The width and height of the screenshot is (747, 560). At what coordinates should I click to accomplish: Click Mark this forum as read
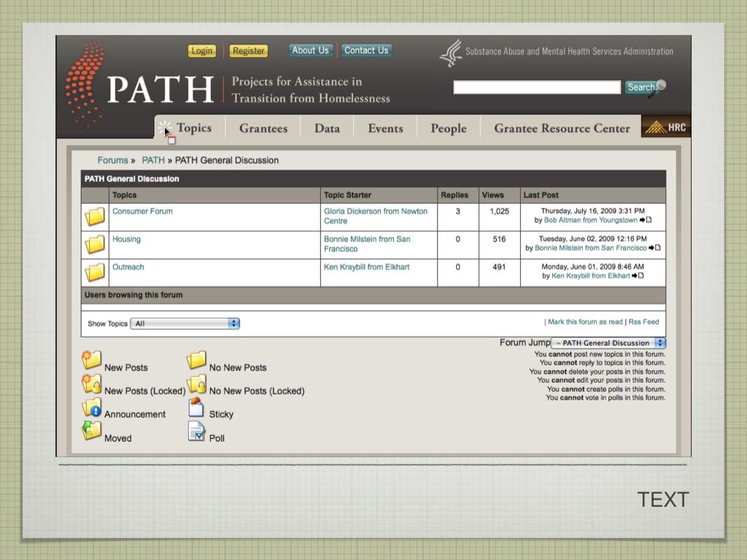(x=585, y=322)
